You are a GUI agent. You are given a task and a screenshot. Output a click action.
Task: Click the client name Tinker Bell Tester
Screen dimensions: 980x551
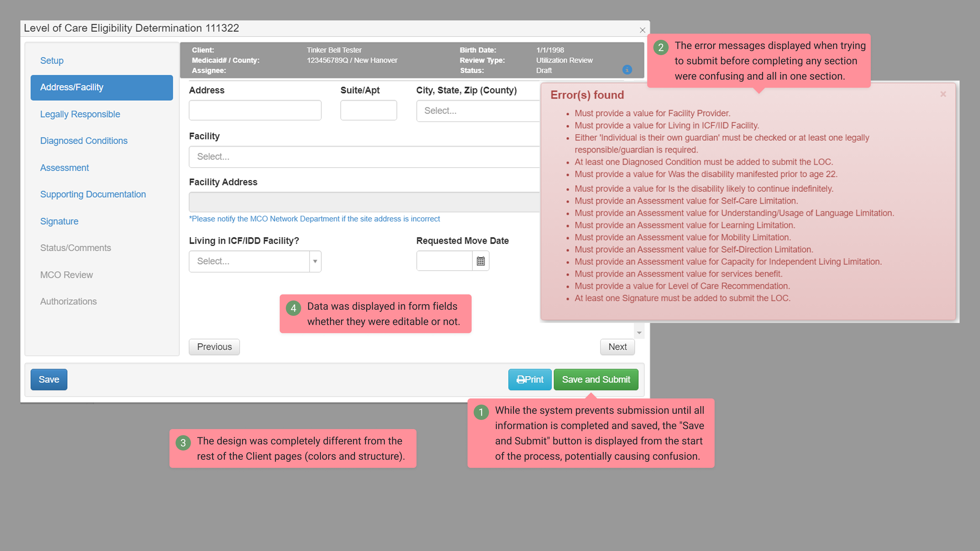[334, 50]
